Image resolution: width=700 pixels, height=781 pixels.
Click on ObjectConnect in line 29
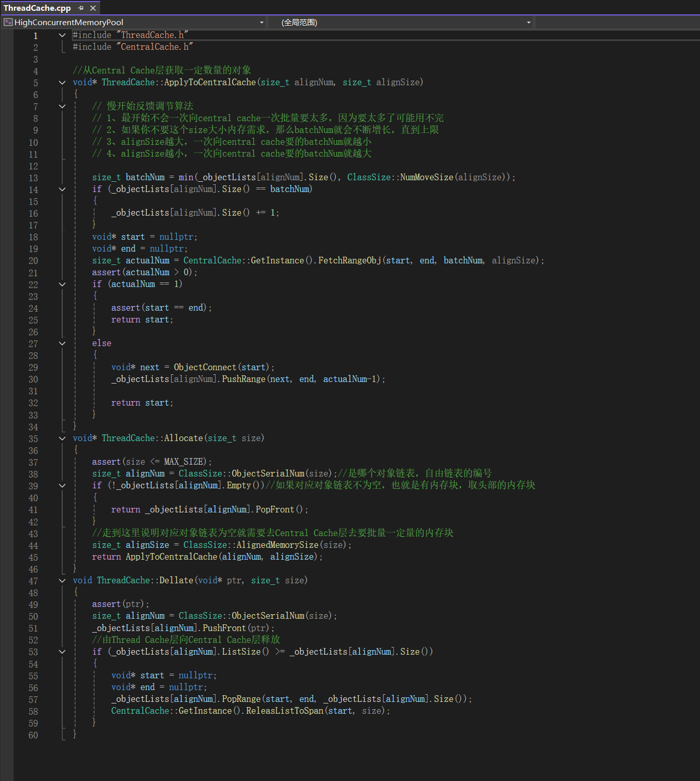(x=205, y=367)
